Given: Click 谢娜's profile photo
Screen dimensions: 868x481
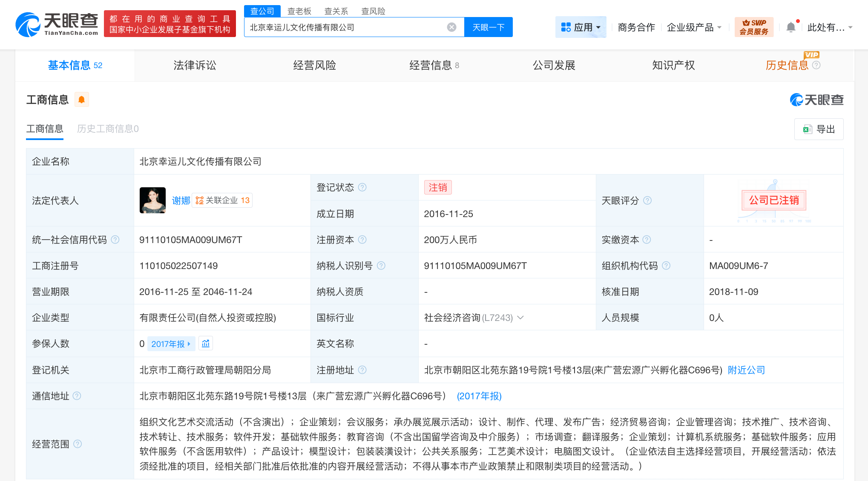Looking at the screenshot, I should [x=152, y=200].
